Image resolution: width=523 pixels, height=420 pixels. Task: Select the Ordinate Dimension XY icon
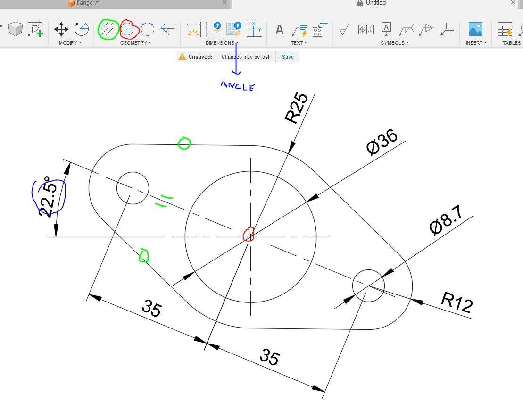click(254, 29)
